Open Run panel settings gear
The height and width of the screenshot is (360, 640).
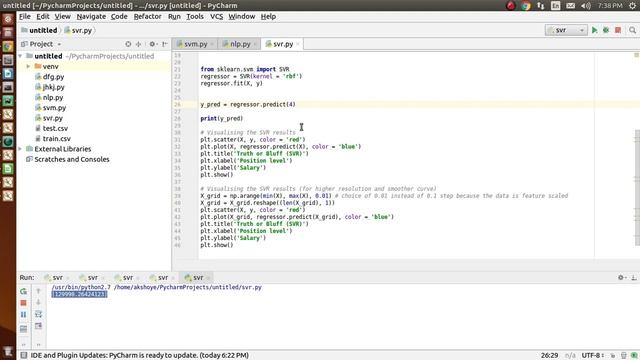point(621,278)
